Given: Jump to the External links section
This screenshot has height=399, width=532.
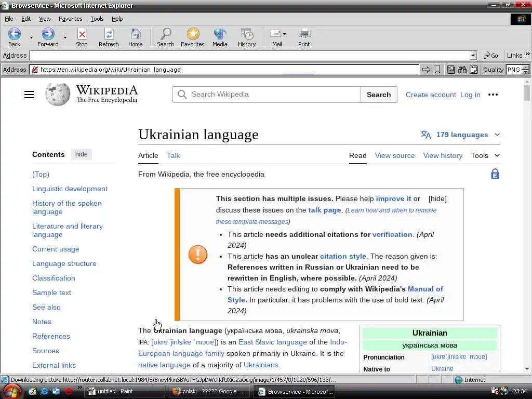Looking at the screenshot, I should [x=54, y=365].
